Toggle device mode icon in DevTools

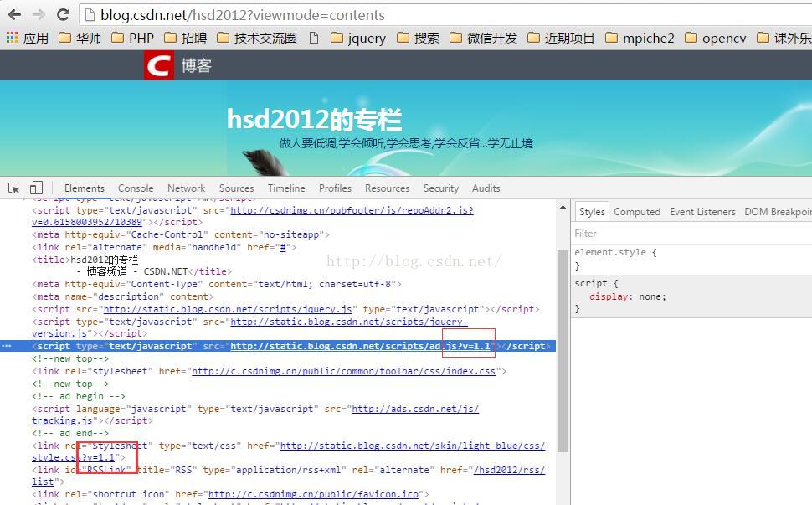36,188
